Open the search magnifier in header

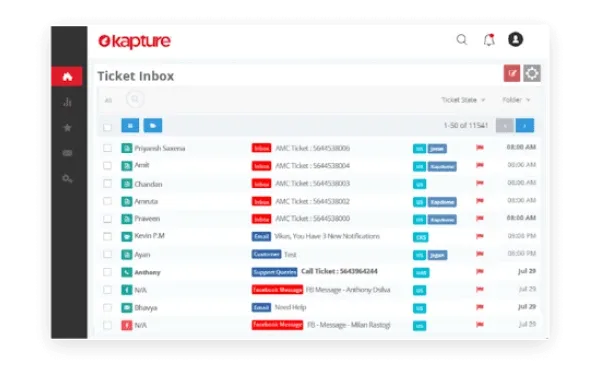pyautogui.click(x=462, y=39)
